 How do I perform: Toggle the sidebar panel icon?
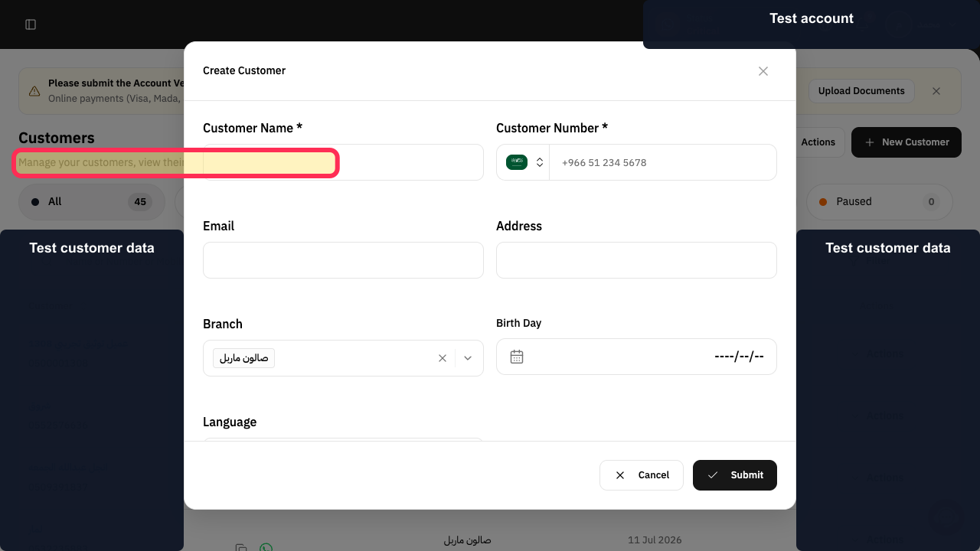(x=31, y=24)
